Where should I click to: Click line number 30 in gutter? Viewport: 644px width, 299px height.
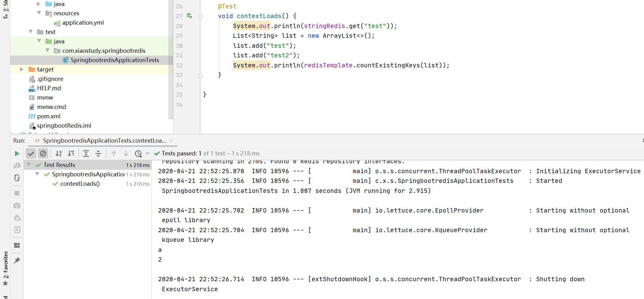click(x=179, y=46)
